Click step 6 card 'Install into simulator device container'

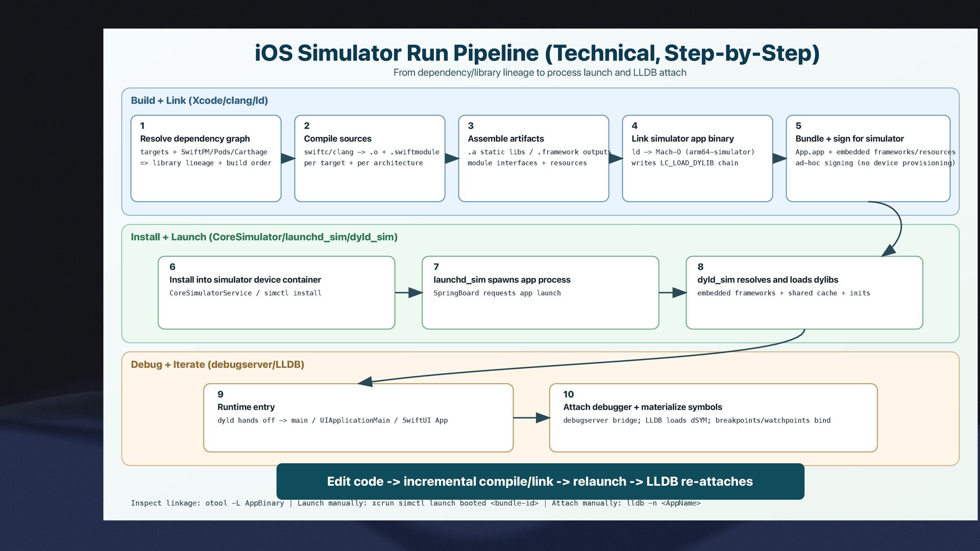click(x=276, y=292)
